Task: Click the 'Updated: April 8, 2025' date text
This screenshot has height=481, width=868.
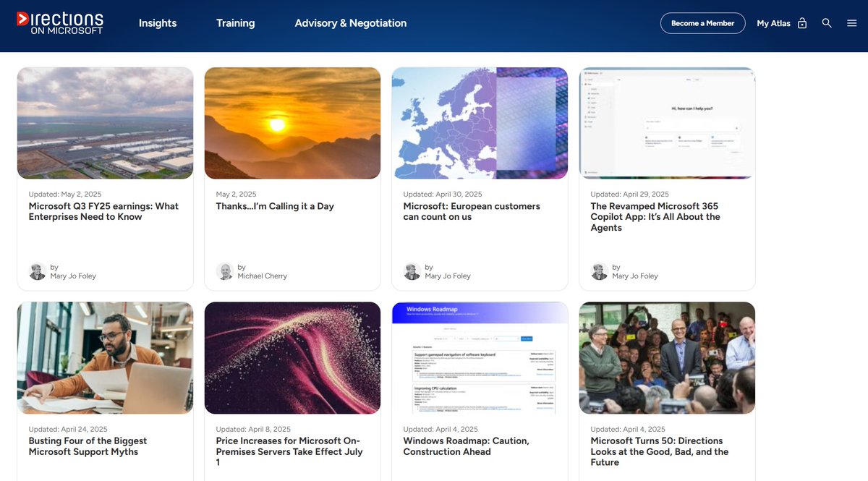Action: 253,430
